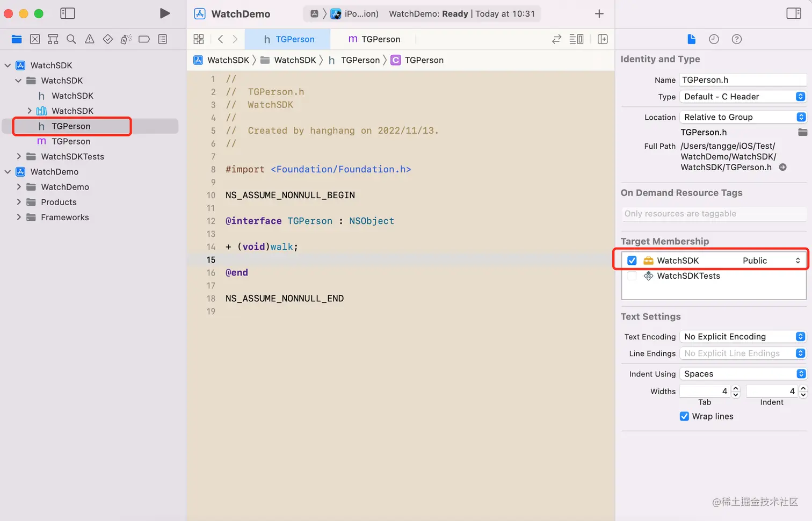Viewport: 812px width, 521px height.
Task: Show the Test navigator
Action: click(x=108, y=39)
